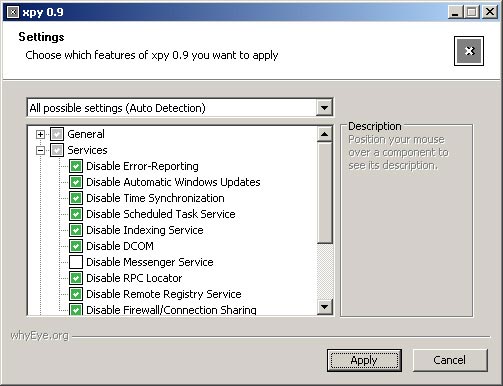
Task: Apply the selected settings
Action: point(364,360)
